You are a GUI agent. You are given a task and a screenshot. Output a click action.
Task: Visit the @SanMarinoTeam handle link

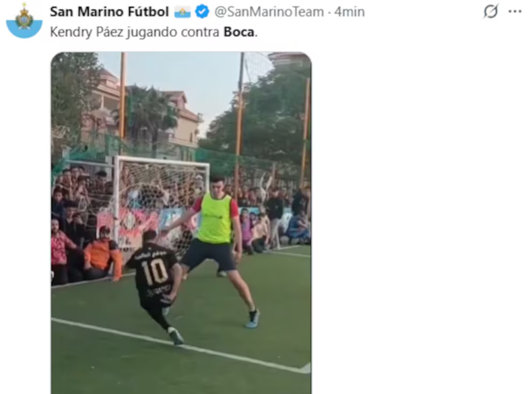pyautogui.click(x=269, y=12)
